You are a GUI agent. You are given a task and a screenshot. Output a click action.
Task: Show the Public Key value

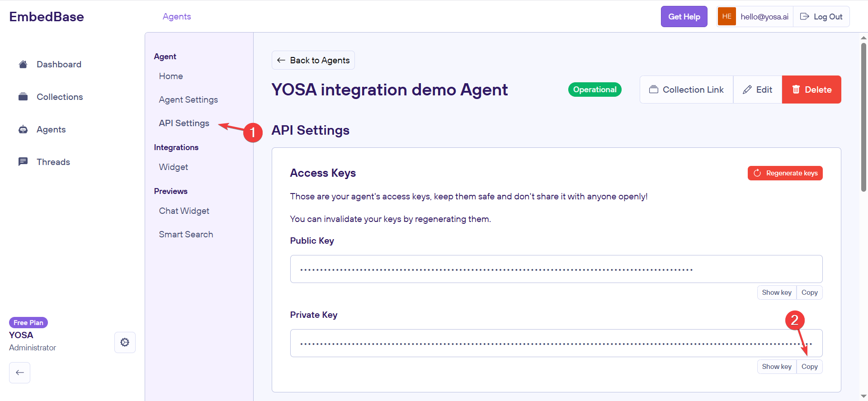776,292
